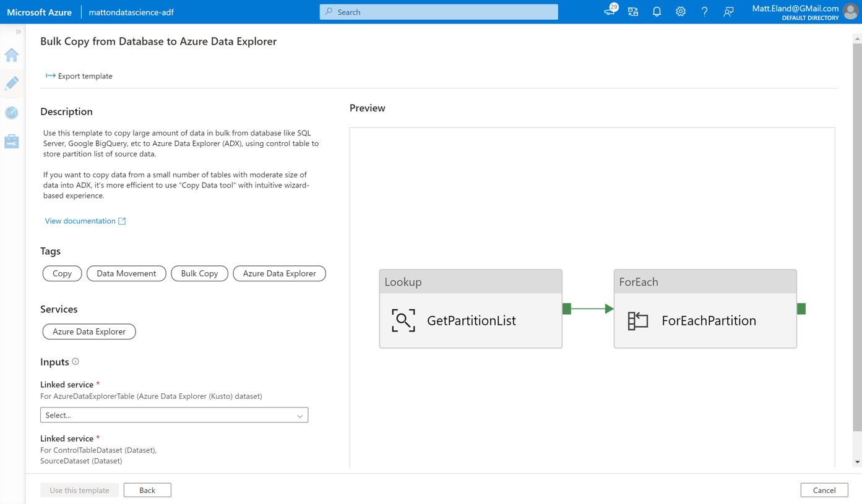Open the help question mark icon
The width and height of the screenshot is (862, 504).
click(x=704, y=12)
